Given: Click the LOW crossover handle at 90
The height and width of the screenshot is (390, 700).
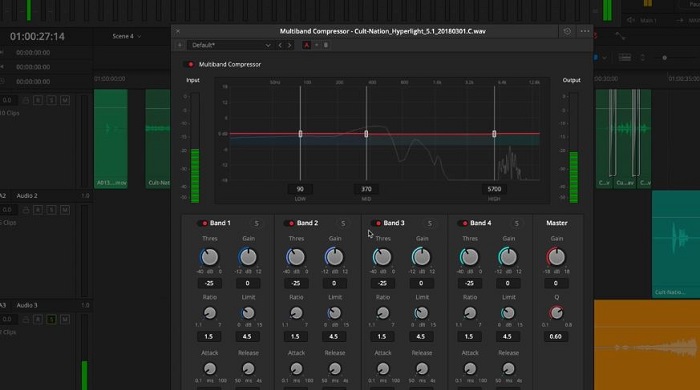Looking at the screenshot, I should pos(300,134).
